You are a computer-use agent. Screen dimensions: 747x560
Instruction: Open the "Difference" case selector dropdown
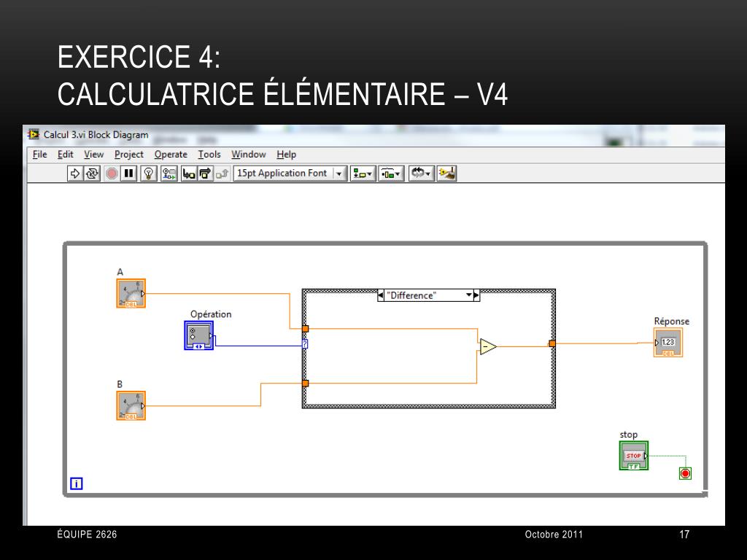pos(469,295)
